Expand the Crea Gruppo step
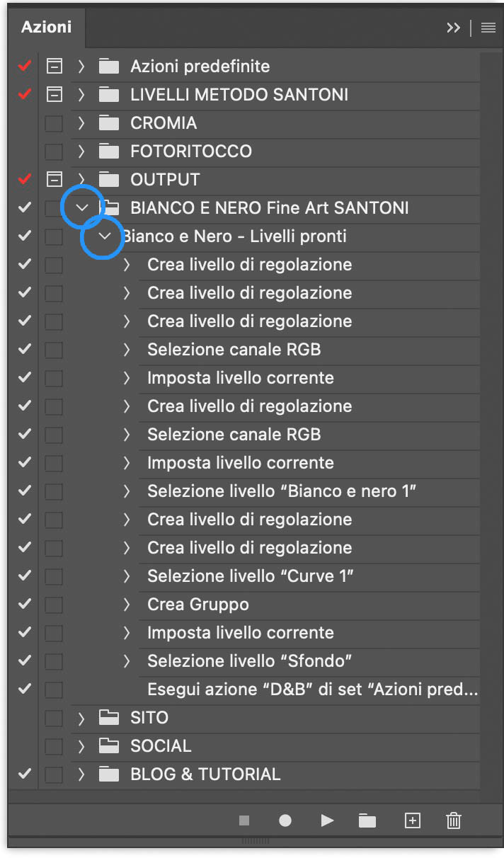Screen dimensions: 504x858 pos(127,605)
